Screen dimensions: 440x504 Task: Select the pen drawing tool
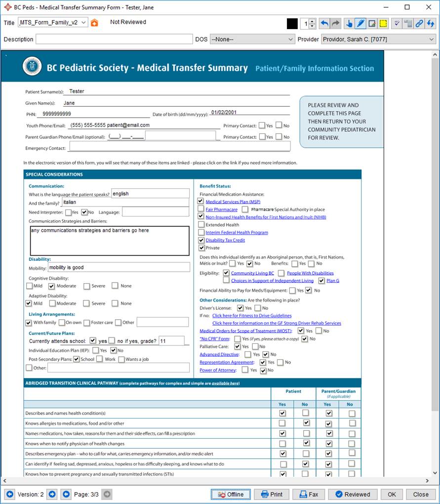pos(360,23)
